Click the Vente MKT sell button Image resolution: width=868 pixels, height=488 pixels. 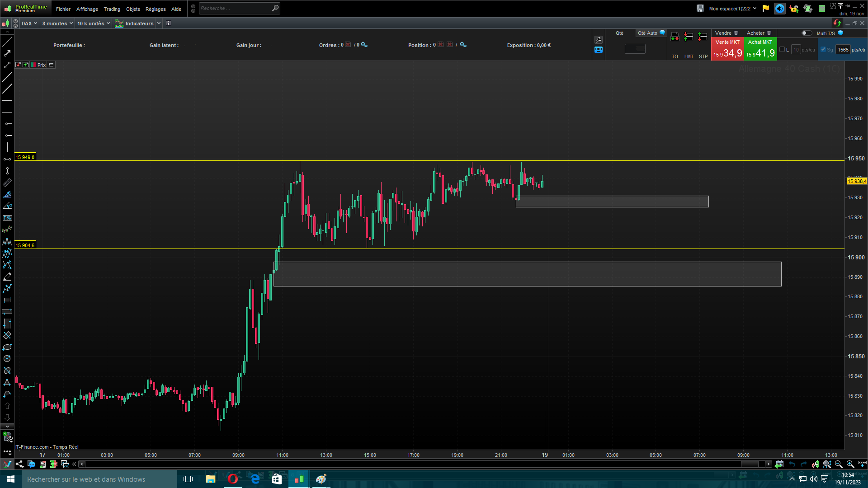pyautogui.click(x=727, y=49)
